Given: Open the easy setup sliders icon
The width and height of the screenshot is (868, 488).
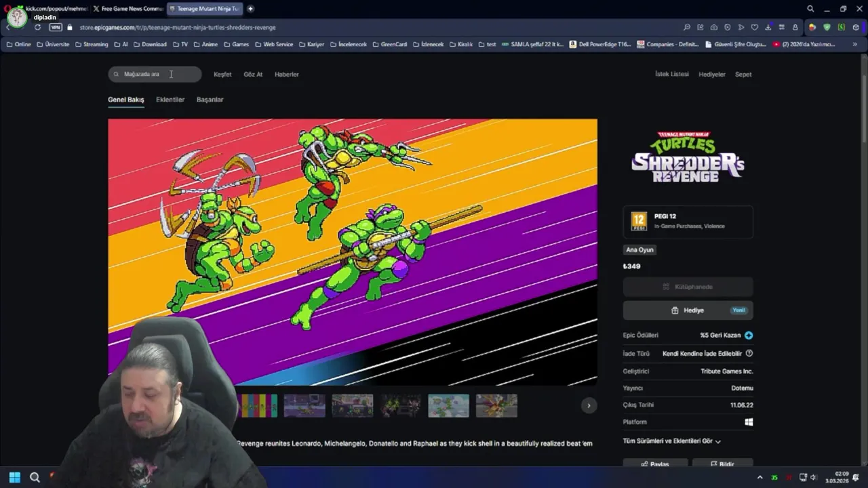Looking at the screenshot, I should 781,27.
